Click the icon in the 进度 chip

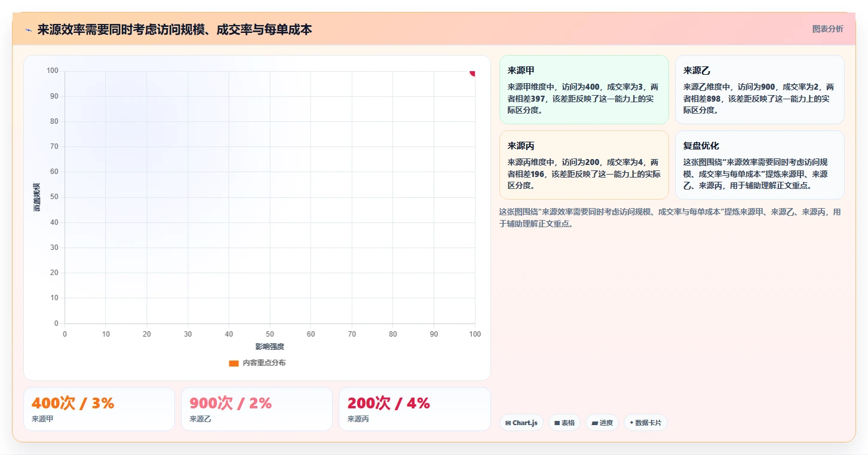(595, 423)
